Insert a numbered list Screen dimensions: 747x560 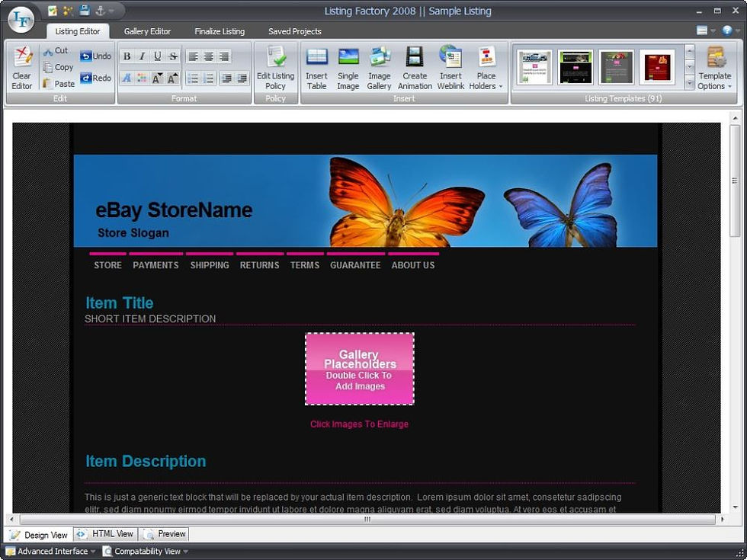coord(209,78)
